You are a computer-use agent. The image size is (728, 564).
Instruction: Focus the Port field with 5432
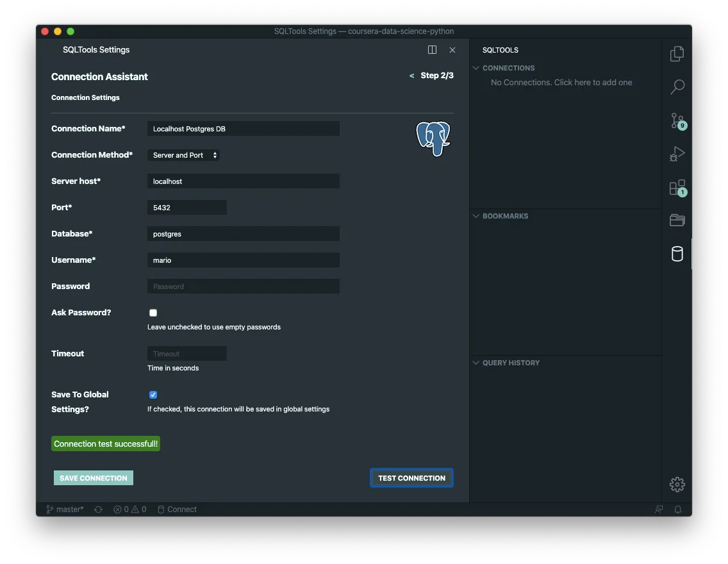point(187,208)
